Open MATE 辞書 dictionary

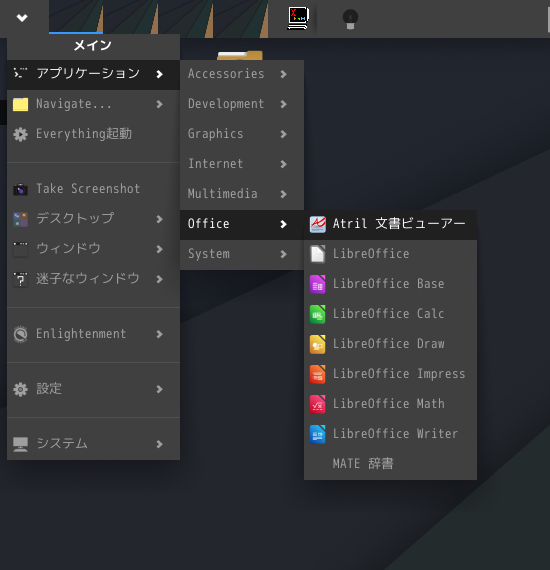(390, 464)
